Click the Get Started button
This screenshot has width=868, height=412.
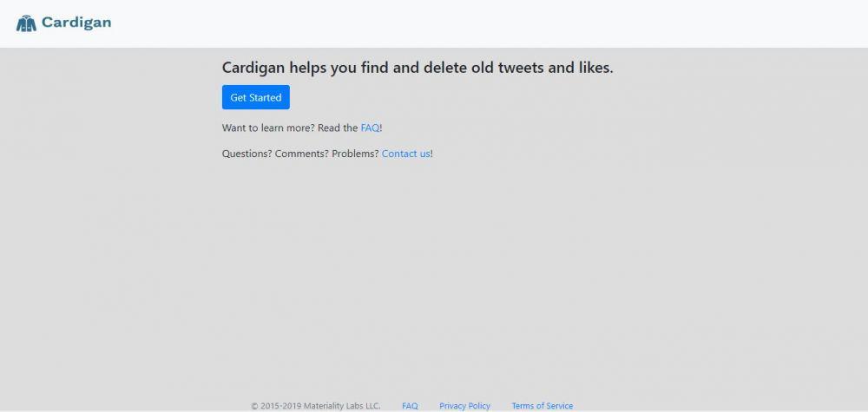point(256,97)
